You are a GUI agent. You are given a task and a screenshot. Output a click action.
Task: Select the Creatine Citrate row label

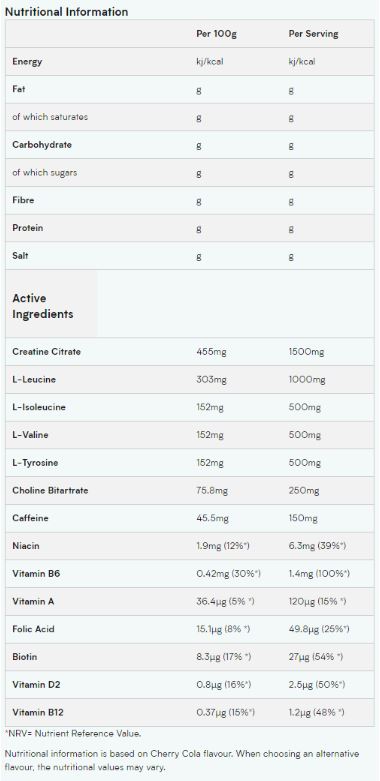[46, 352]
